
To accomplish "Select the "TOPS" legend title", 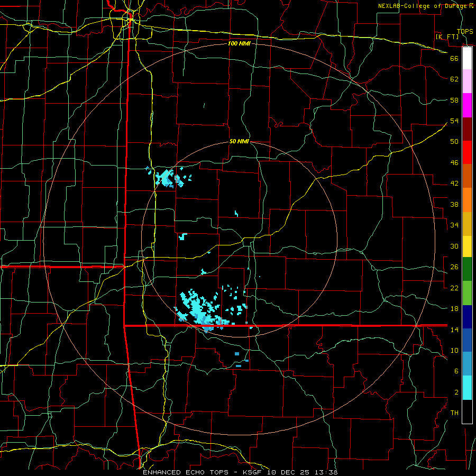I will coord(465,31).
